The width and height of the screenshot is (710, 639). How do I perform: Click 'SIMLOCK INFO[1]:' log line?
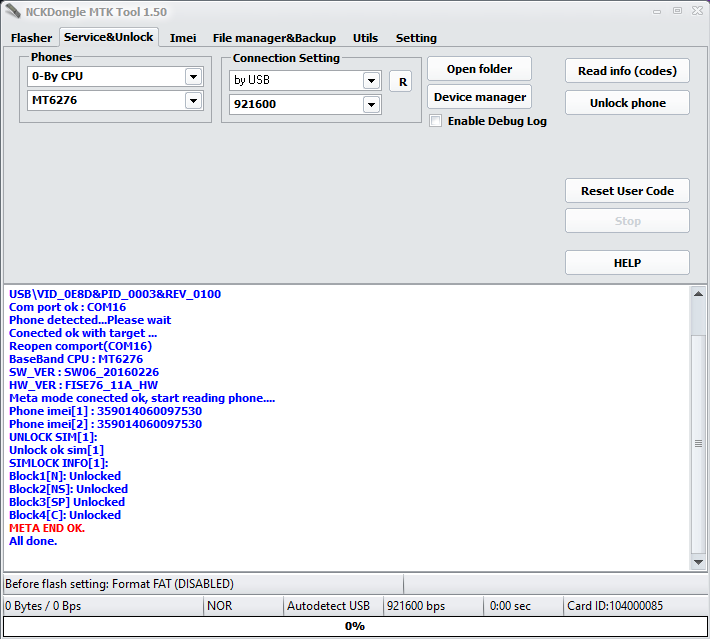pos(59,463)
